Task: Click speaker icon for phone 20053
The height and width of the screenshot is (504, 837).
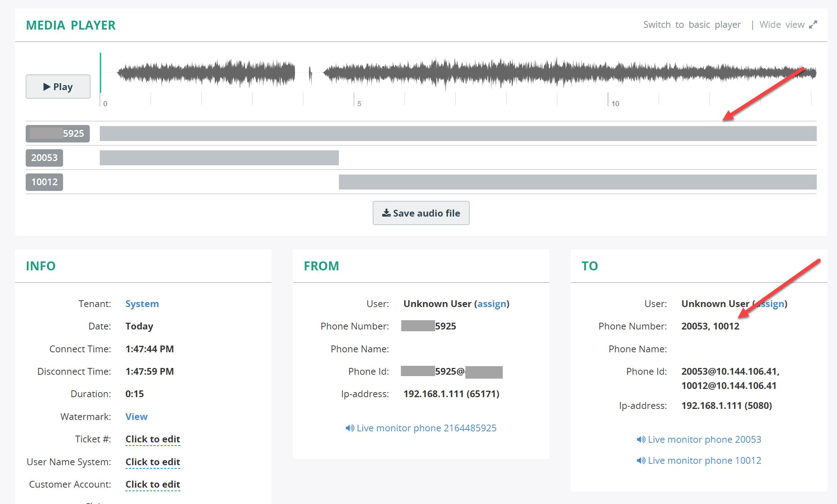Action: coord(641,440)
